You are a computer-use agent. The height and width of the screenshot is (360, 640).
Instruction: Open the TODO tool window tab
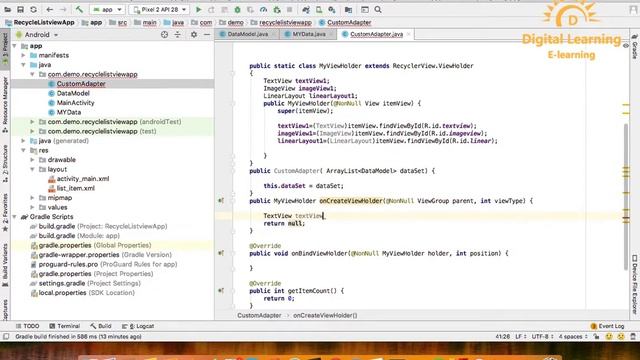click(x=27, y=326)
